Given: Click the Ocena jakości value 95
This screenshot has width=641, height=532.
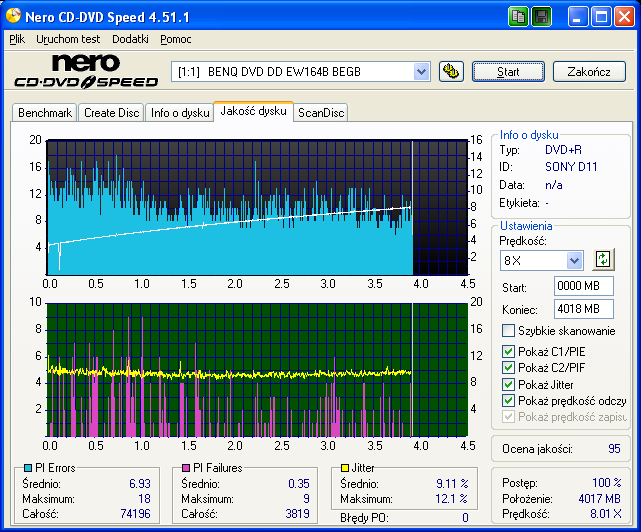Looking at the screenshot, I should (614, 449).
